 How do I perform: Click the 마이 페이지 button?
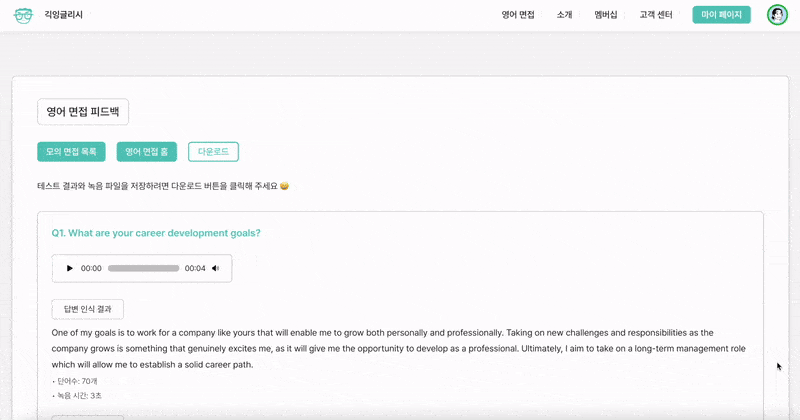coord(721,15)
